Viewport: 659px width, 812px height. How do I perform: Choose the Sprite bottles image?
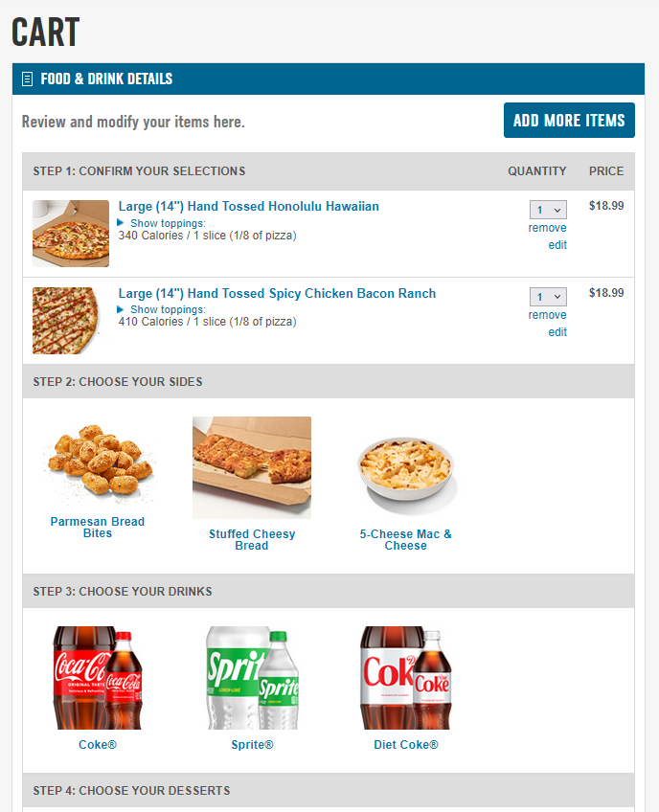tap(253, 678)
